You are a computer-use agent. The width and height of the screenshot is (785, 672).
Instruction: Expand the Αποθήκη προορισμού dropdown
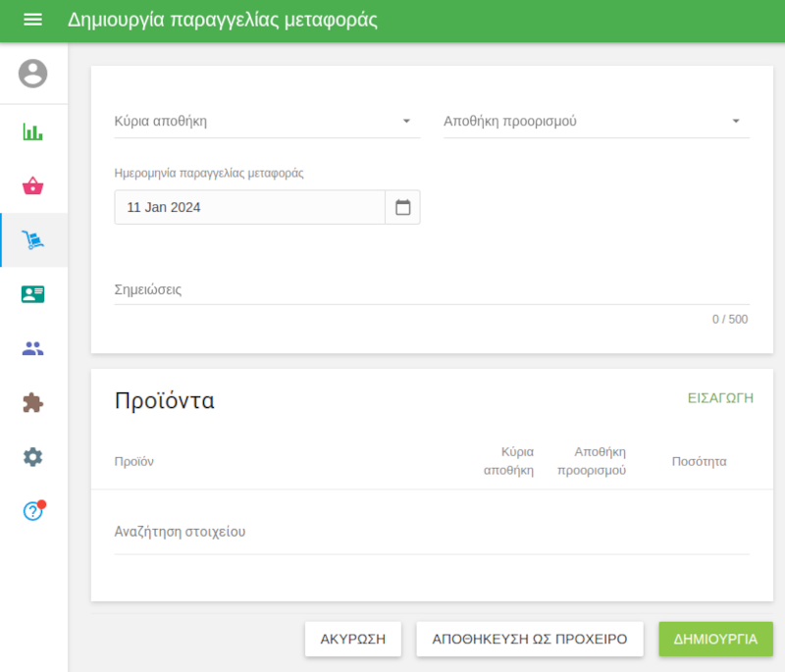(x=596, y=122)
